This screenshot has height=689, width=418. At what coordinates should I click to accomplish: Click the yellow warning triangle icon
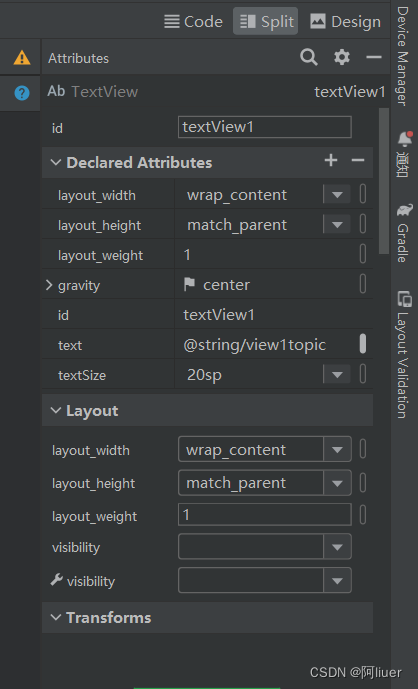tap(22, 58)
